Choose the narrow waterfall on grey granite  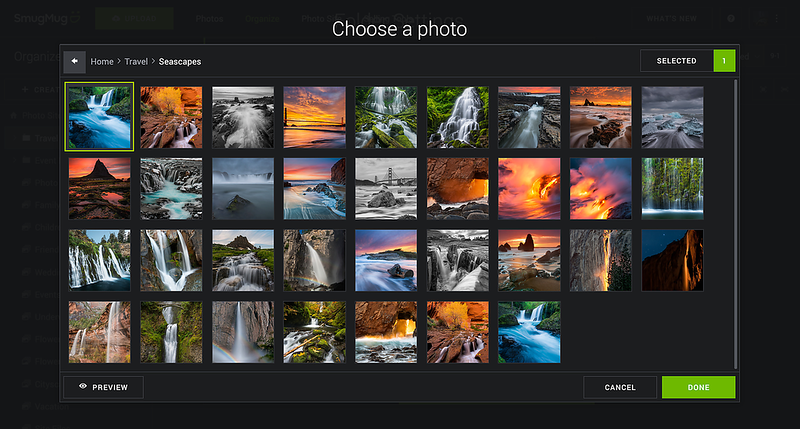pyautogui.click(x=243, y=332)
